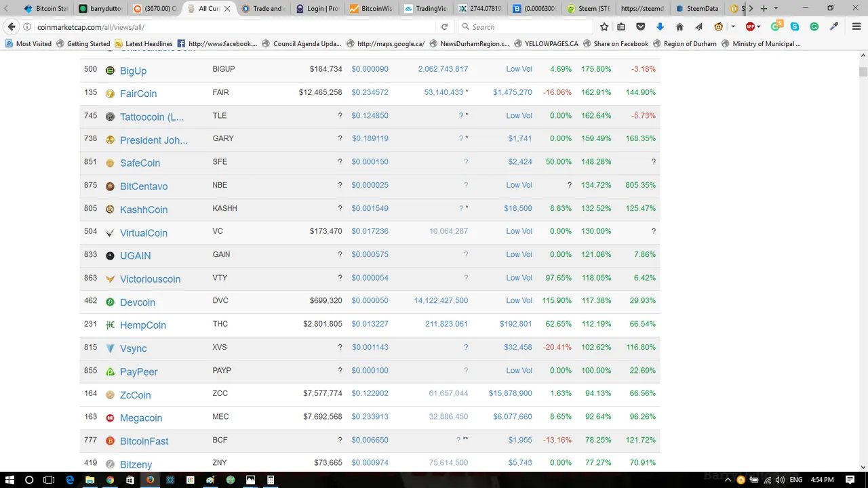Image resolution: width=868 pixels, height=488 pixels.
Task: Click the site information icon in address bar
Action: (x=27, y=27)
